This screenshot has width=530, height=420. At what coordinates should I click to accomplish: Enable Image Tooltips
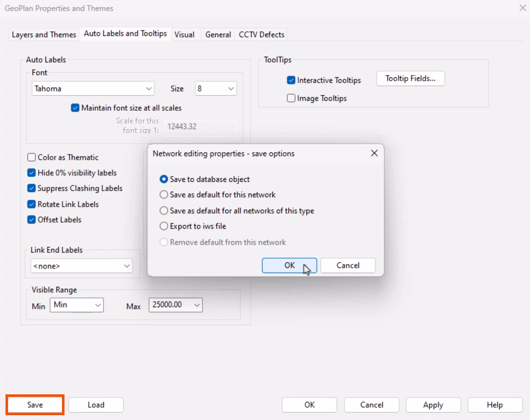coord(291,98)
